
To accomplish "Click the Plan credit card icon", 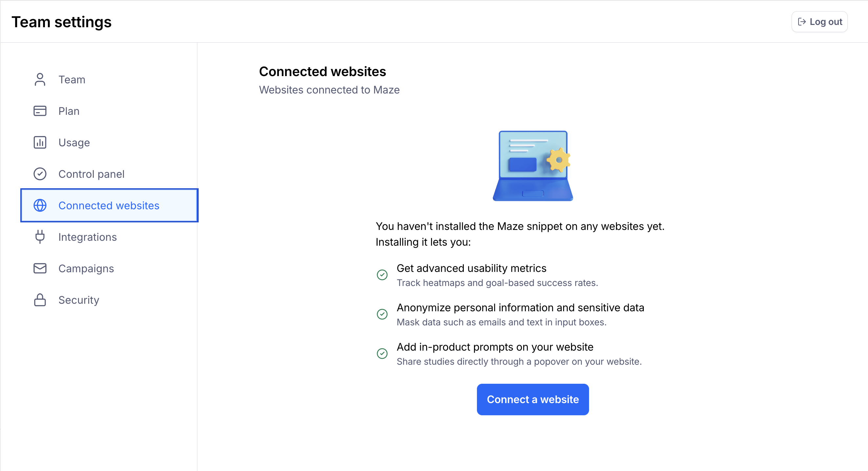I will click(40, 111).
